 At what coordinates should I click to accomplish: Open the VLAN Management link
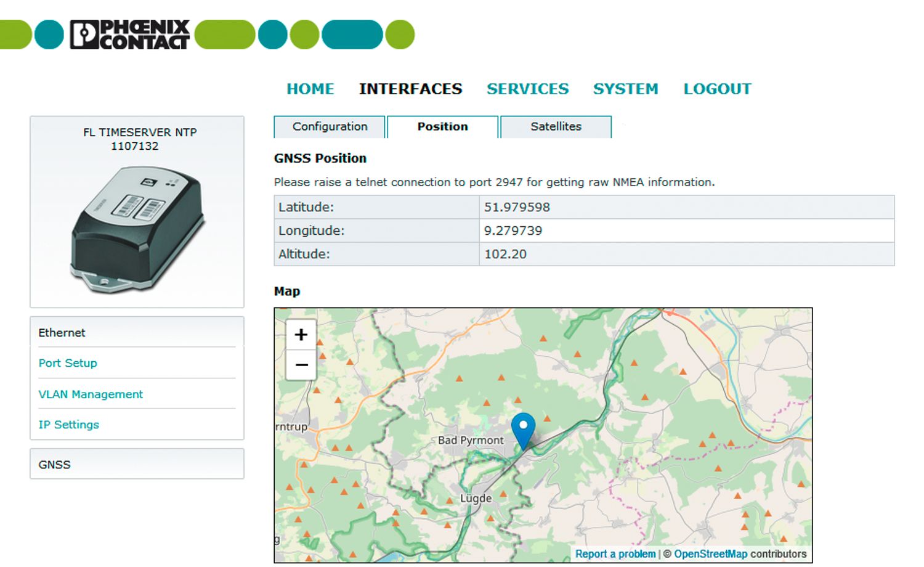(91, 394)
